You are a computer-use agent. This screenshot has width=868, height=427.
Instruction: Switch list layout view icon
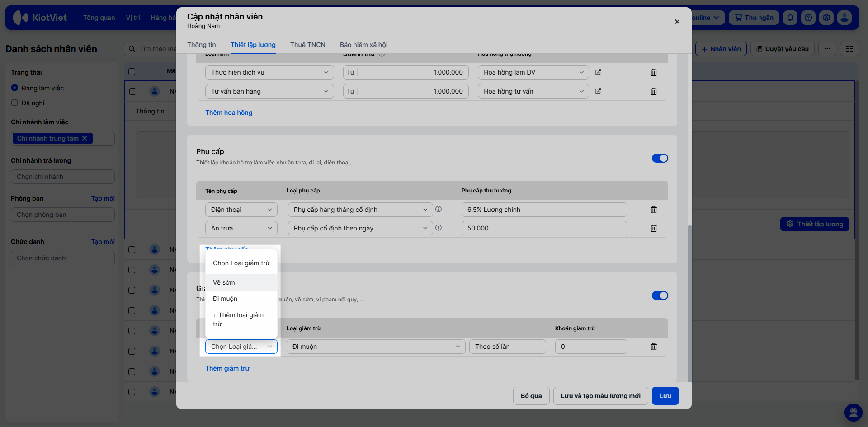point(849,49)
